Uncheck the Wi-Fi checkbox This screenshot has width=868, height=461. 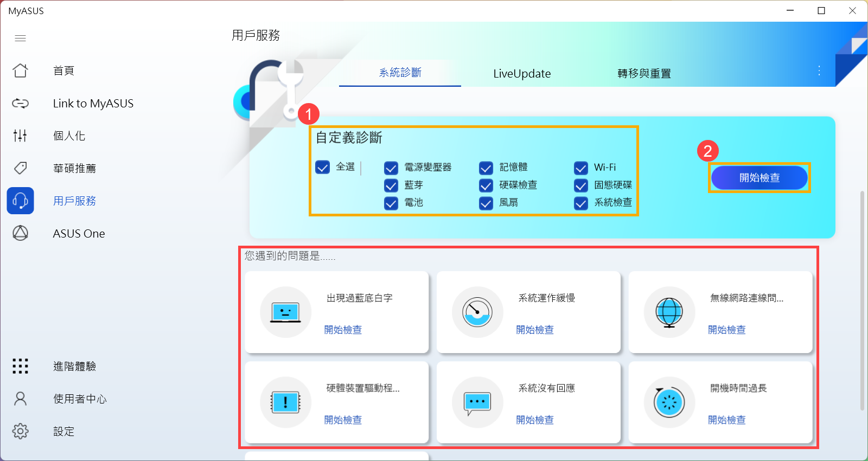coord(581,168)
